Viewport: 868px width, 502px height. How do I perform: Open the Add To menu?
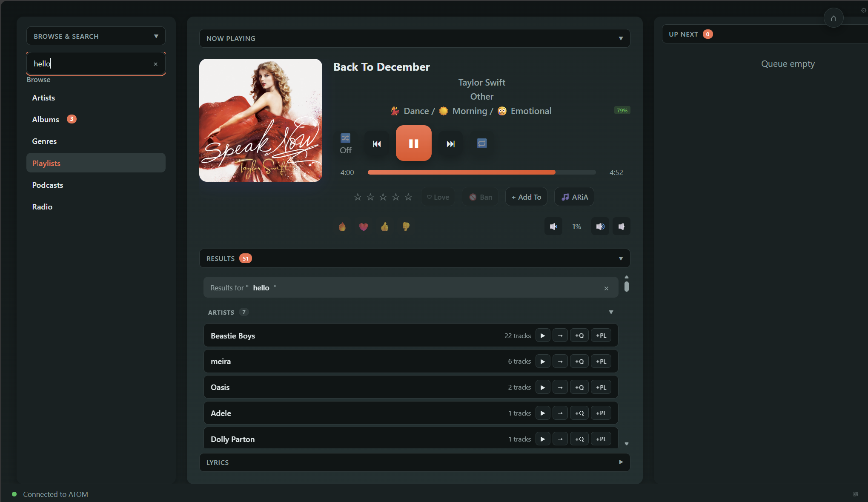coord(526,197)
